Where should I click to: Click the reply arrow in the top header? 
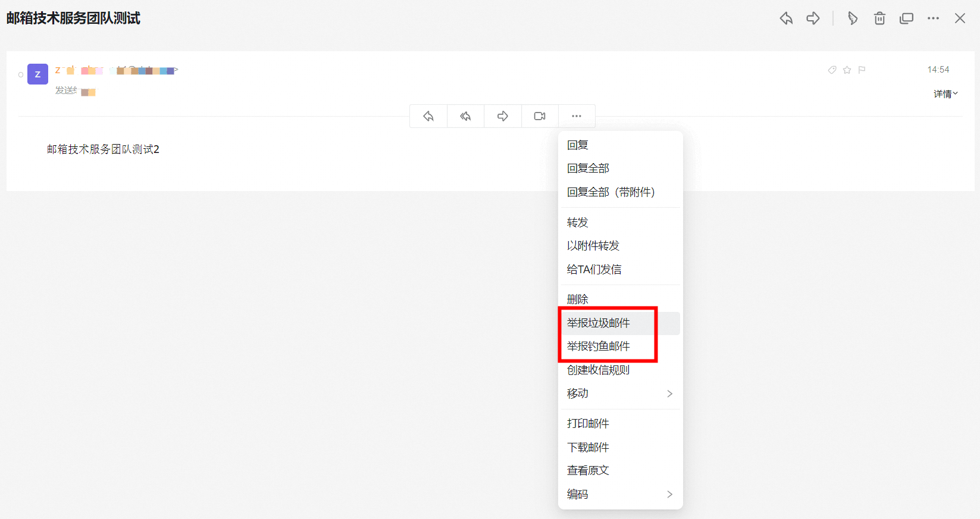[786, 18]
